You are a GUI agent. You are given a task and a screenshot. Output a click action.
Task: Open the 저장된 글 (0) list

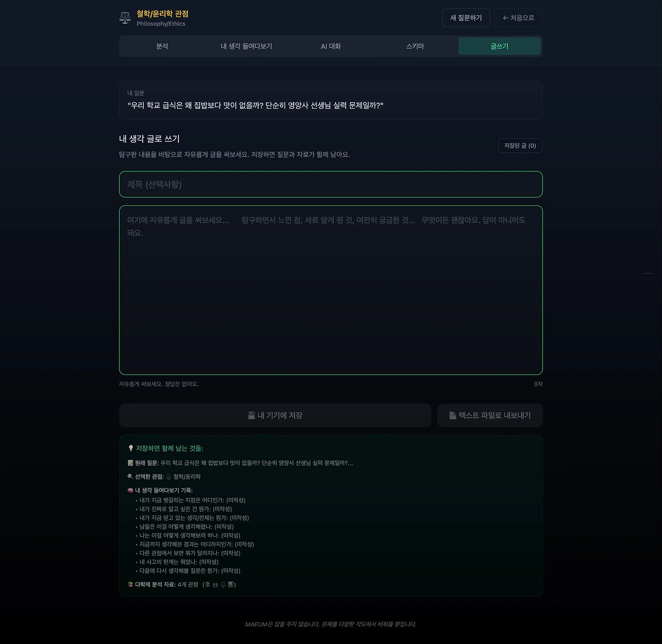pos(520,146)
